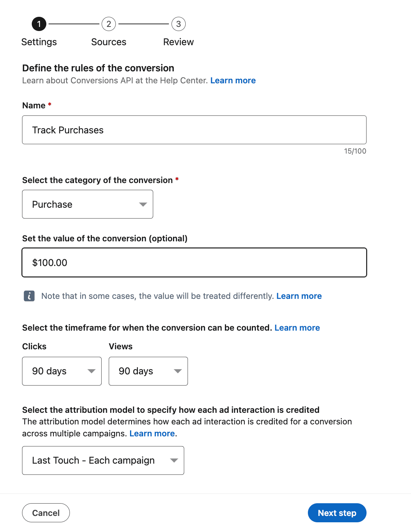Click the attribution model dropdown arrow
The image size is (411, 532).
point(174,460)
